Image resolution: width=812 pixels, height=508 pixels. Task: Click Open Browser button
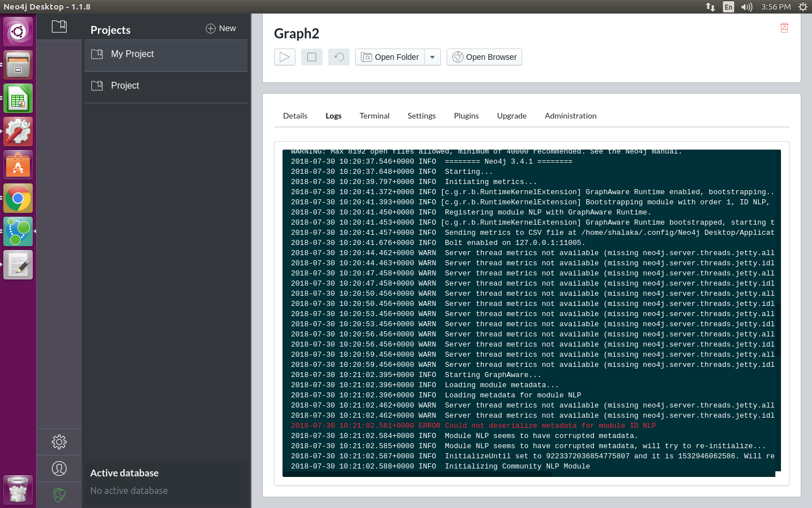484,57
